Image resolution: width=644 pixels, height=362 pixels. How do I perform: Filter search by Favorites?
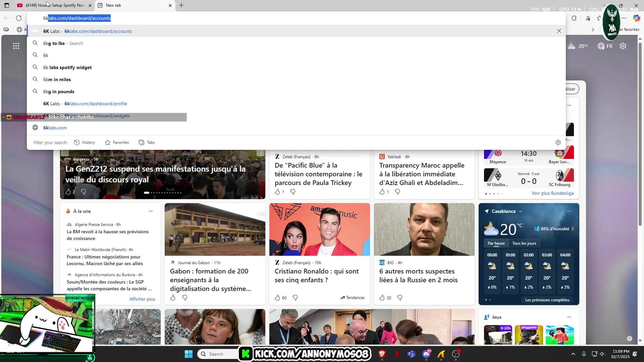(117, 142)
